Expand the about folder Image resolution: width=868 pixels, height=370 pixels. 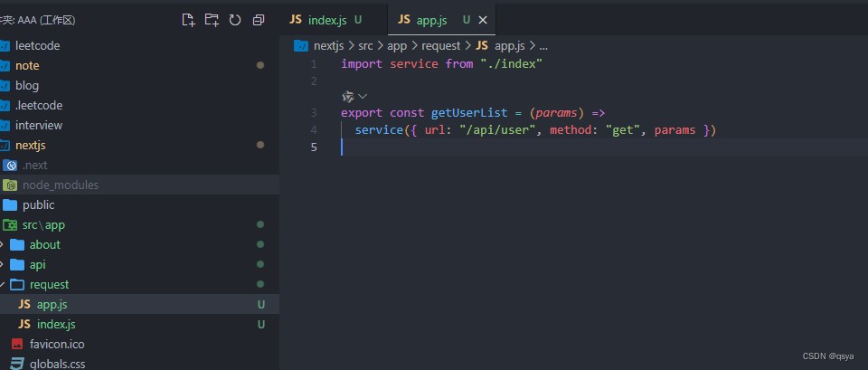(44, 244)
